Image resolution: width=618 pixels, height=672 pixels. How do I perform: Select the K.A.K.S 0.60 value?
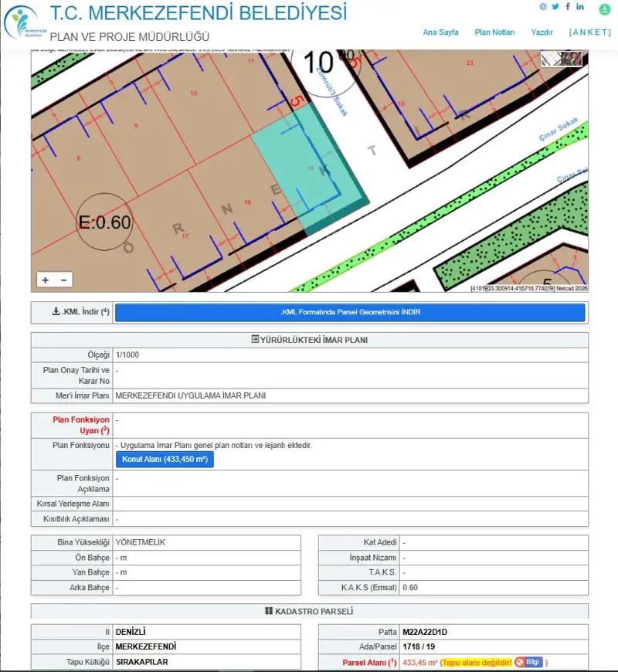(410, 588)
